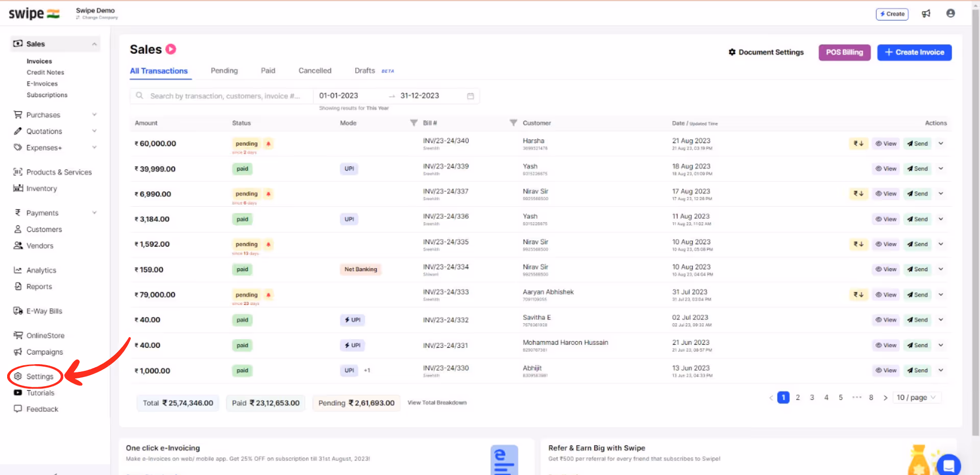Open Campaigns in the sidebar
The width and height of the screenshot is (980, 475).
click(45, 352)
